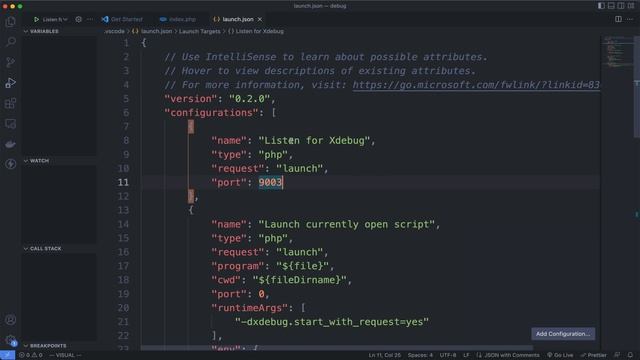This screenshot has height=360, width=640.
Task: Switch to the index.php tab
Action: 178,19
